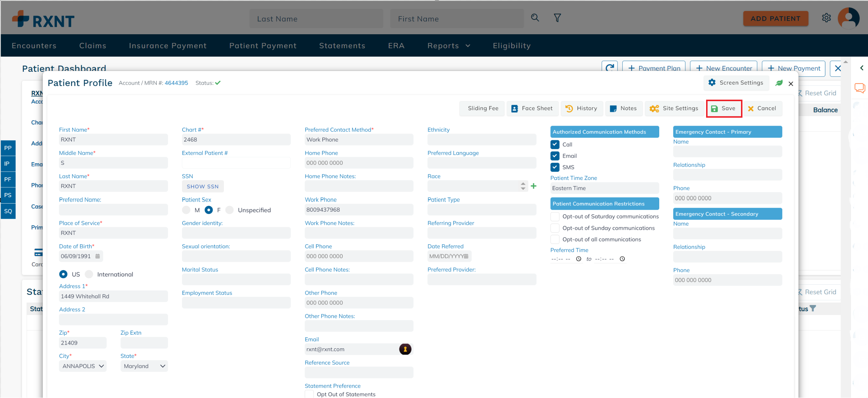Click the Date of Birth calendar icon
The height and width of the screenshot is (398, 868).
(97, 256)
